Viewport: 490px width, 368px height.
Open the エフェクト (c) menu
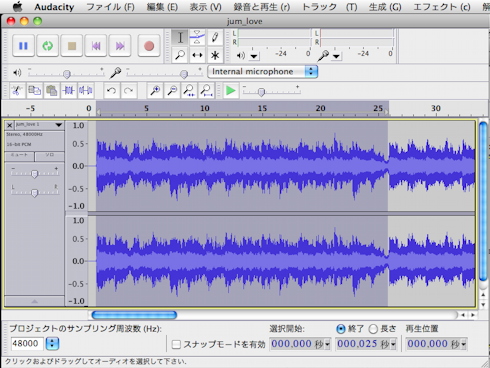442,7
